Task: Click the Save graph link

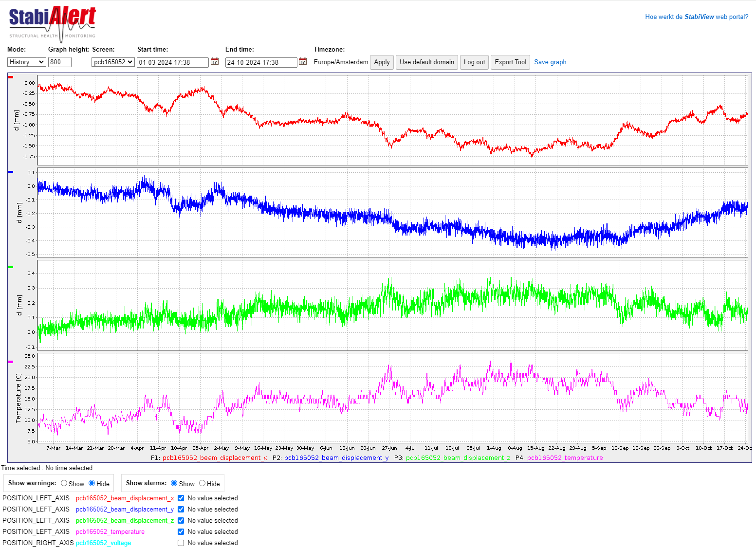Action: [550, 62]
